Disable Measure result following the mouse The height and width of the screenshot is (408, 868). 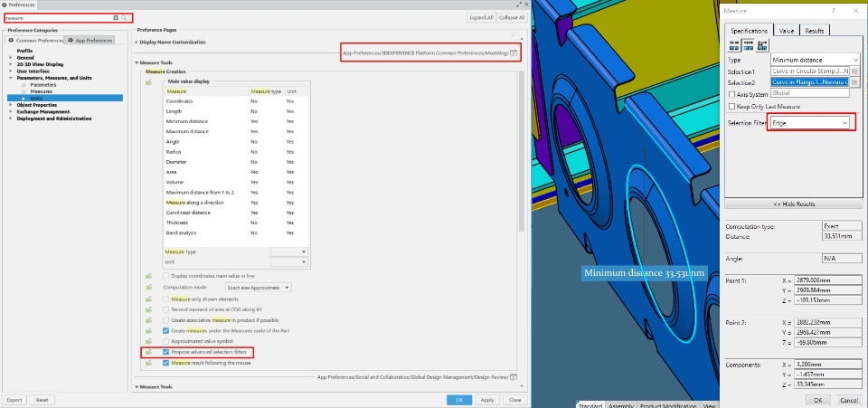coord(165,363)
